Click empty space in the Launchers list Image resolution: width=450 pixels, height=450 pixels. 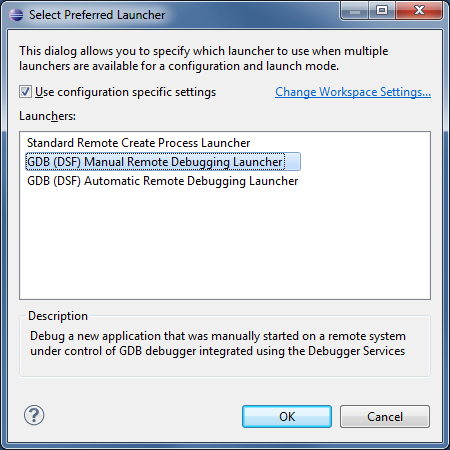(x=225, y=243)
